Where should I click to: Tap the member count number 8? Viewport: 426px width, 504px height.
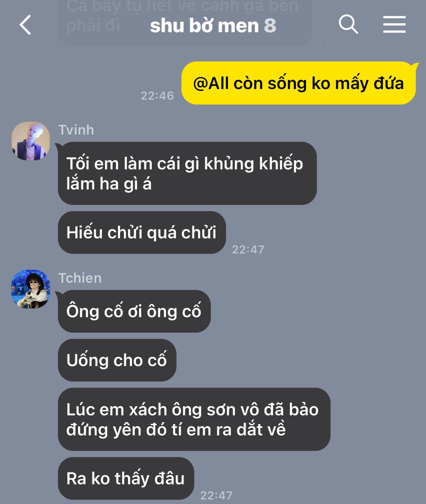click(270, 26)
